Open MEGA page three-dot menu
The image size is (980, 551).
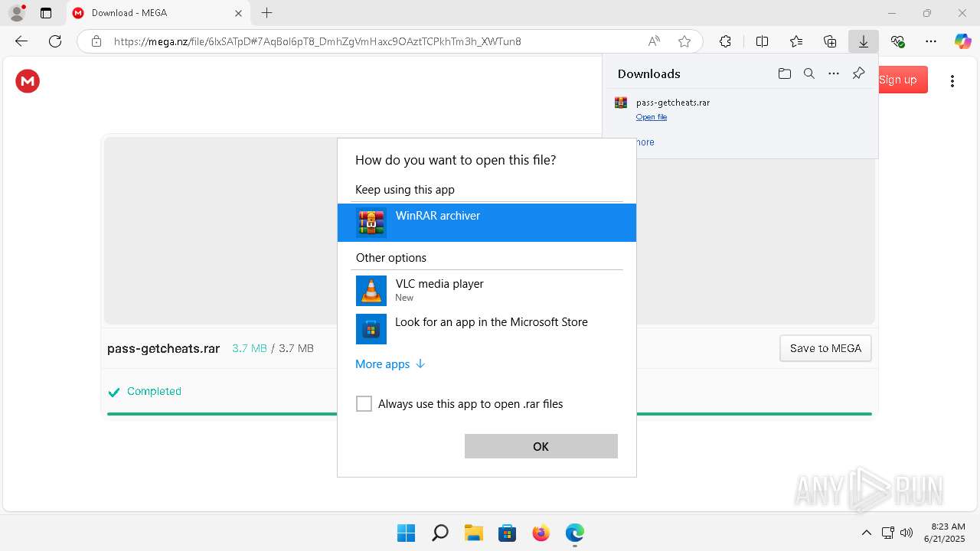pyautogui.click(x=952, y=81)
